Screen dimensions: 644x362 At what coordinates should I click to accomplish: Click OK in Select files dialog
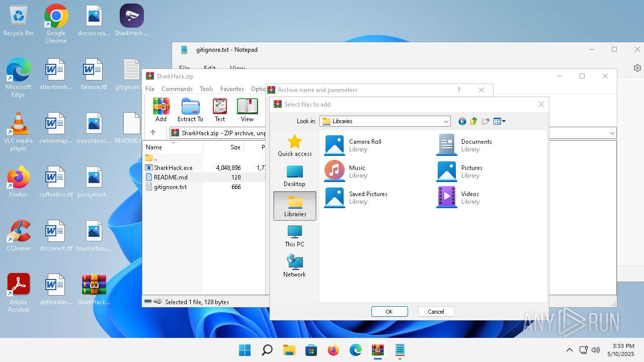[x=389, y=312]
